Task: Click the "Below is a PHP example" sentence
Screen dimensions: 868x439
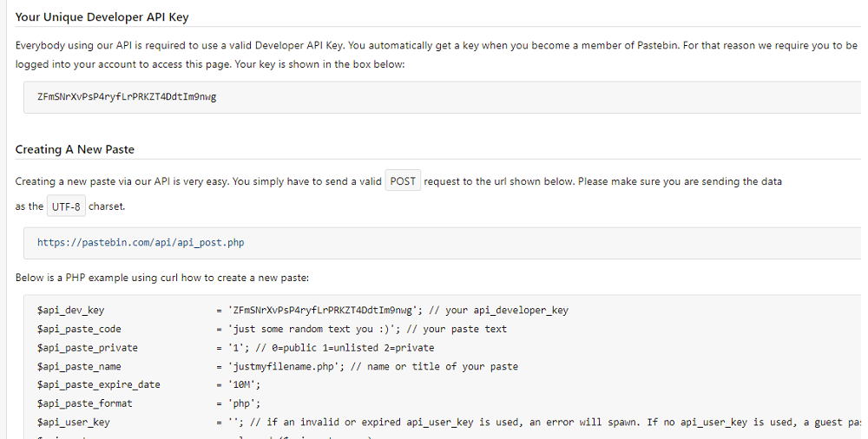Action: (x=162, y=278)
